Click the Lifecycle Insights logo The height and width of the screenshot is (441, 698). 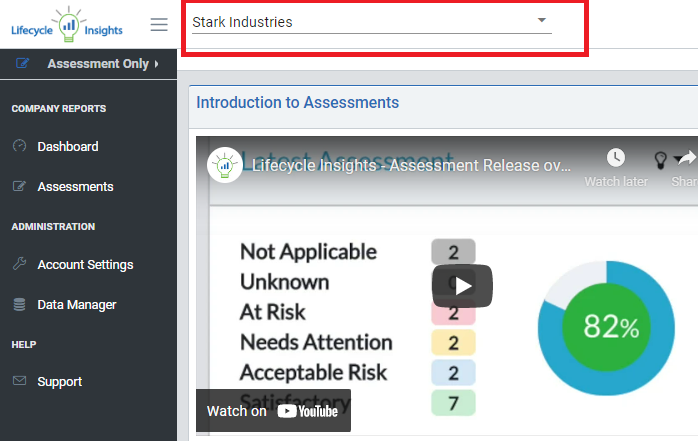click(x=67, y=25)
